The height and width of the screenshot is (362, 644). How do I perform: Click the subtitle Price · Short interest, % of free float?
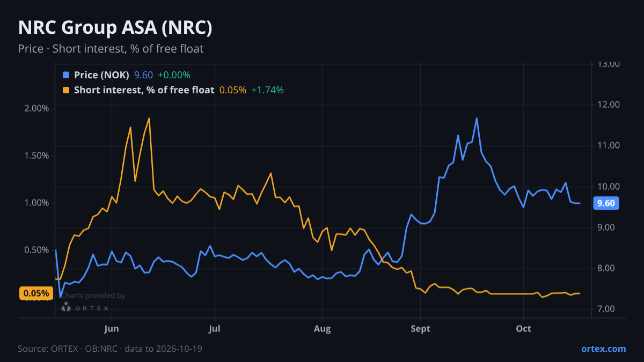click(x=111, y=49)
